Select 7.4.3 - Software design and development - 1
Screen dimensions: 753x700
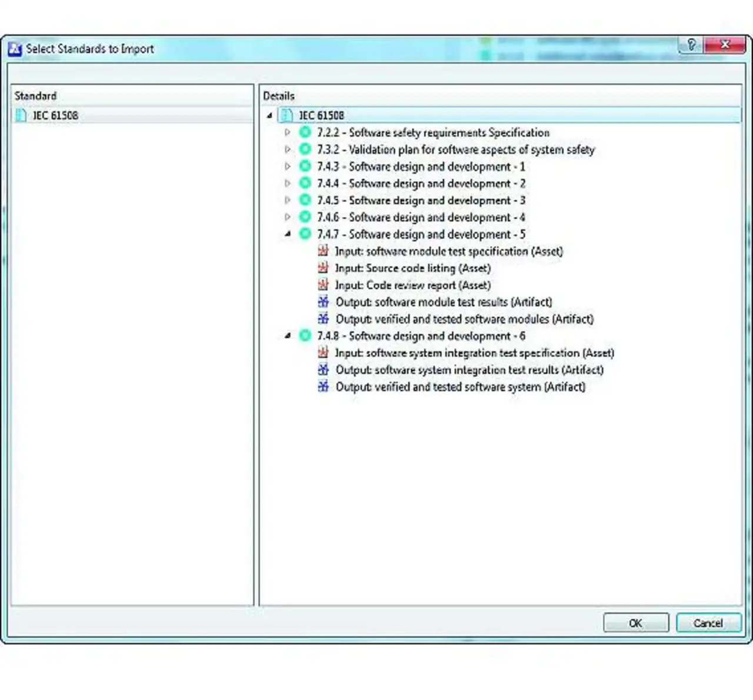pyautogui.click(x=421, y=166)
